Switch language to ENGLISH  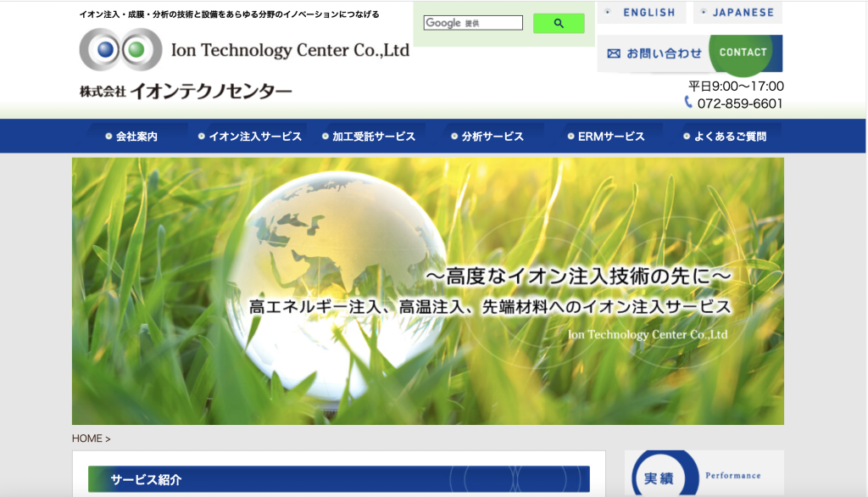643,13
